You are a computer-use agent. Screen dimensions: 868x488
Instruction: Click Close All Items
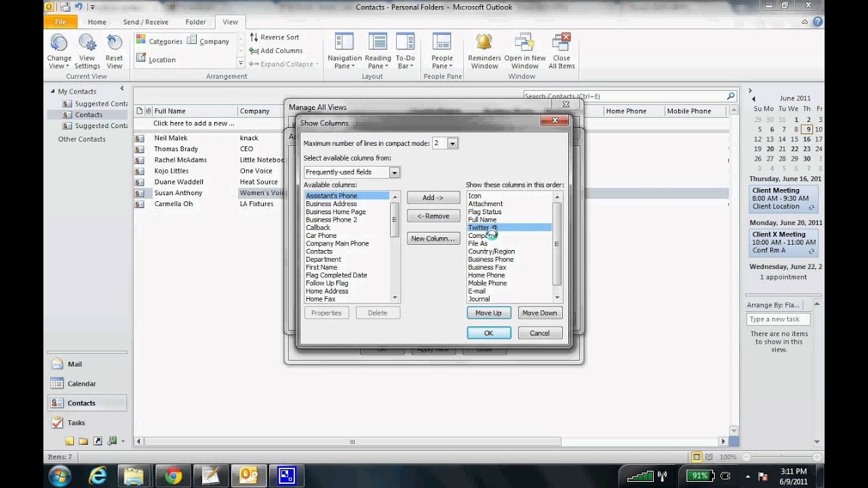point(561,52)
